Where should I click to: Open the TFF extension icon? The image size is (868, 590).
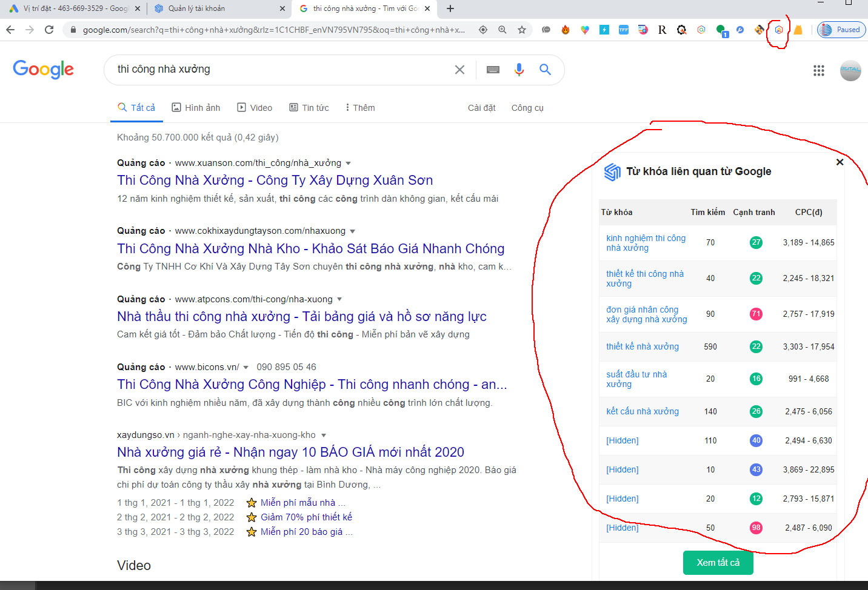pyautogui.click(x=624, y=30)
